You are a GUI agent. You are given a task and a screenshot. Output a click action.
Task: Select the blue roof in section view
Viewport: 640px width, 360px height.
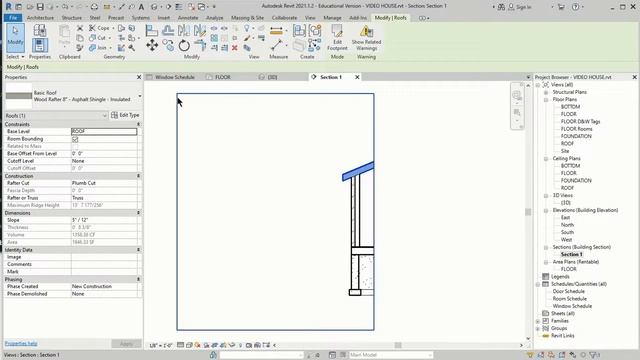coord(358,171)
